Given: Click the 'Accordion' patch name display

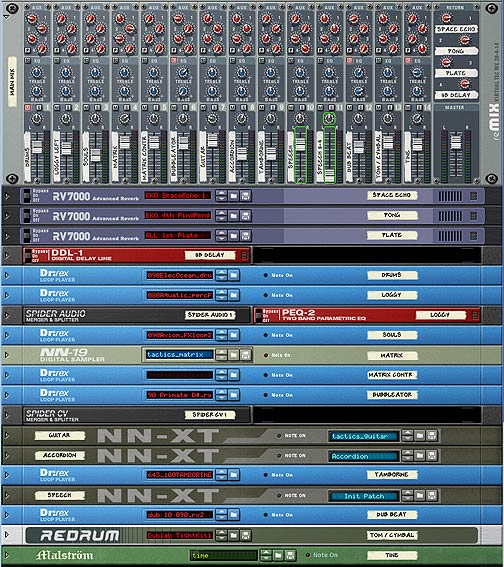Looking at the screenshot, I should point(364,456).
